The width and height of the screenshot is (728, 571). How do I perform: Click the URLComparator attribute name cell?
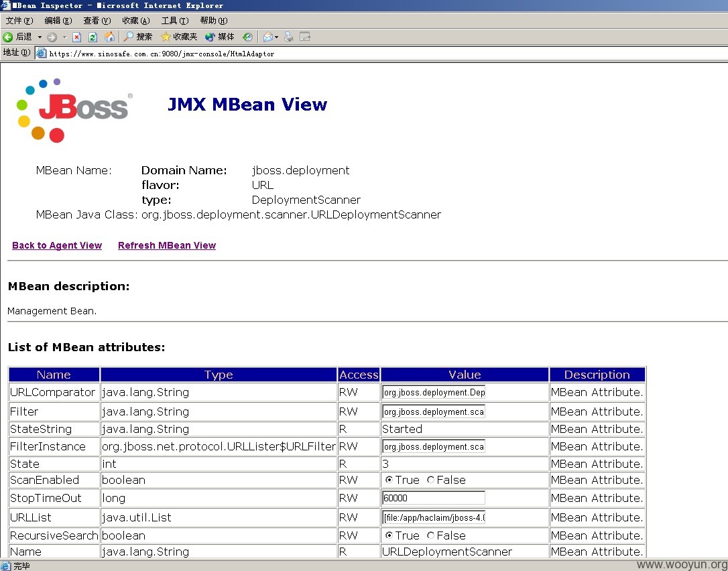[54, 392]
